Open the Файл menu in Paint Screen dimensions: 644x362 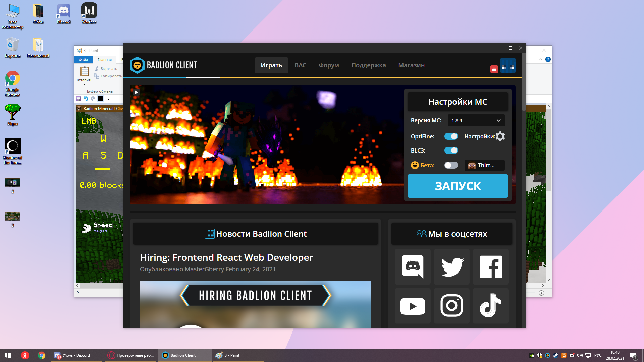pyautogui.click(x=84, y=60)
